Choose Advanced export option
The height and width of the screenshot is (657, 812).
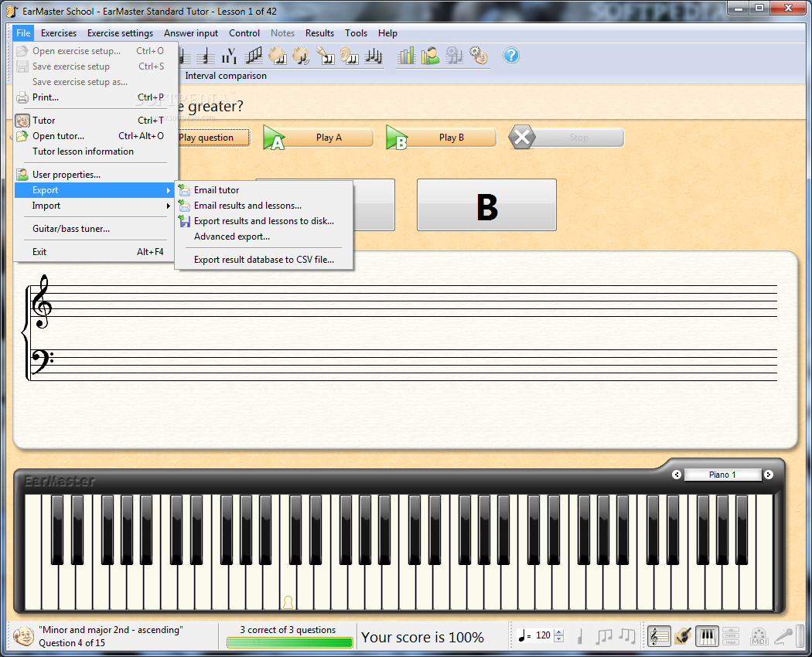(x=264, y=237)
